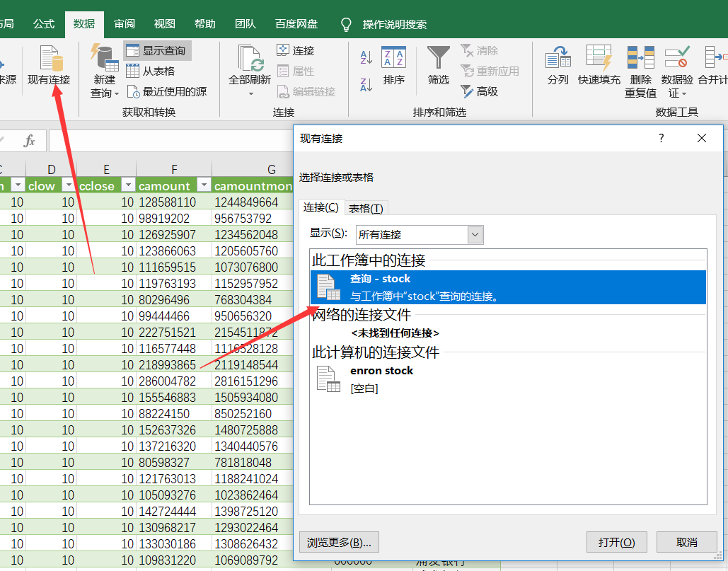
Task: Click the 分列 (Text to Columns) icon
Action: [557, 65]
